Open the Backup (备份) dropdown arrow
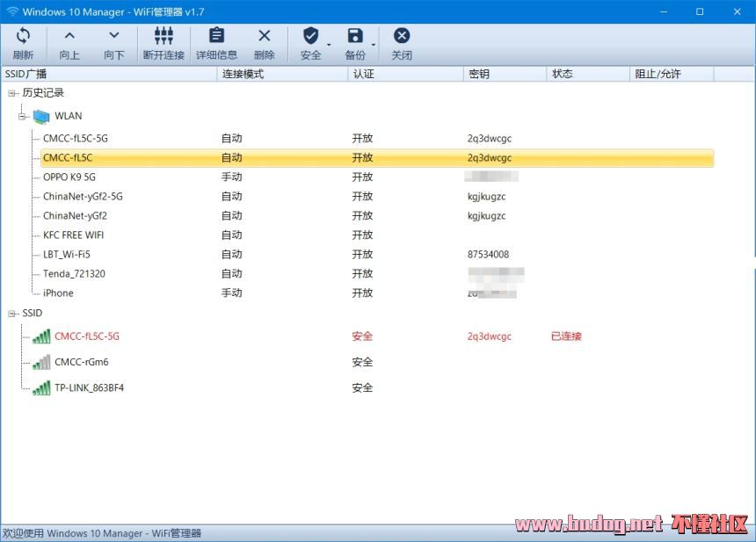 [374, 45]
